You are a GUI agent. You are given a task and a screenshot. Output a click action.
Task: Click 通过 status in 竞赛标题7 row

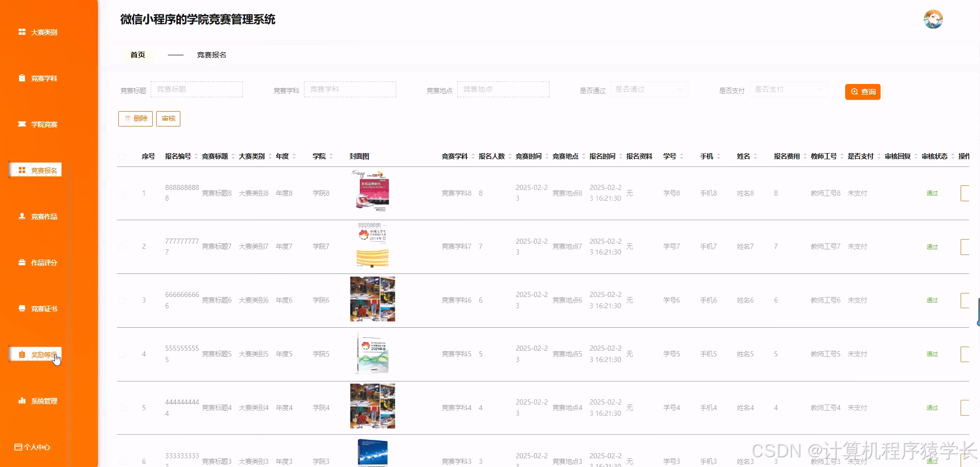932,247
